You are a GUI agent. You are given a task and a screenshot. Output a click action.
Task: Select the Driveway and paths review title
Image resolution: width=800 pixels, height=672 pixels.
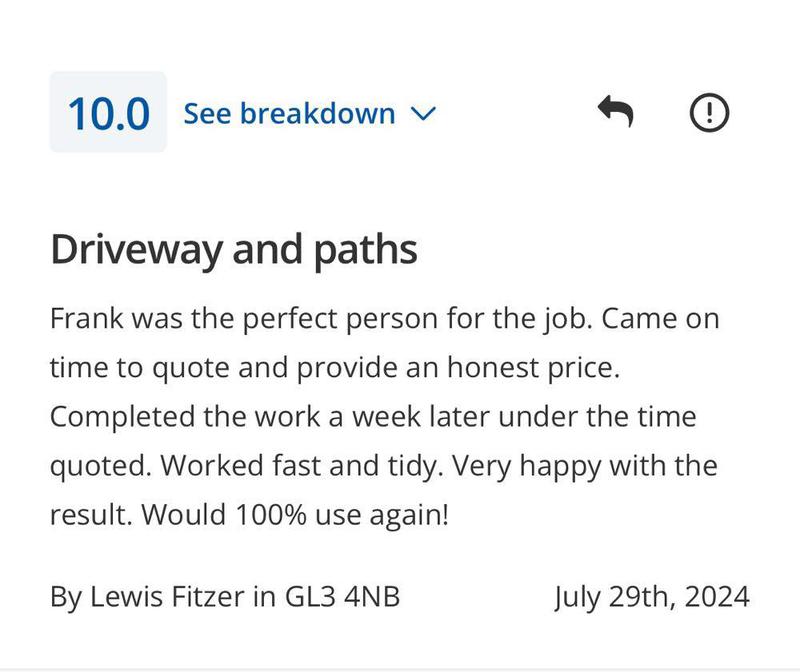point(233,250)
